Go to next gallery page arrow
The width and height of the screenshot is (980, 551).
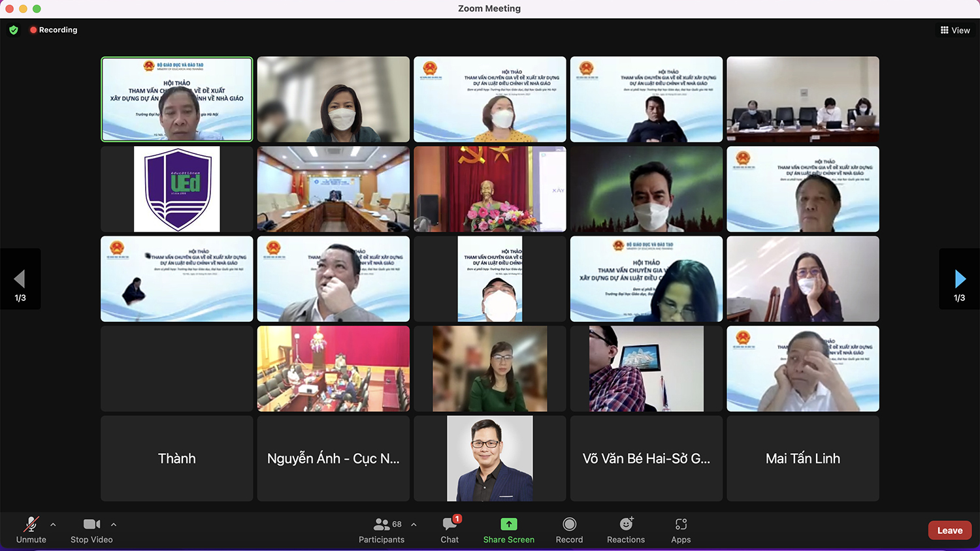click(x=959, y=279)
